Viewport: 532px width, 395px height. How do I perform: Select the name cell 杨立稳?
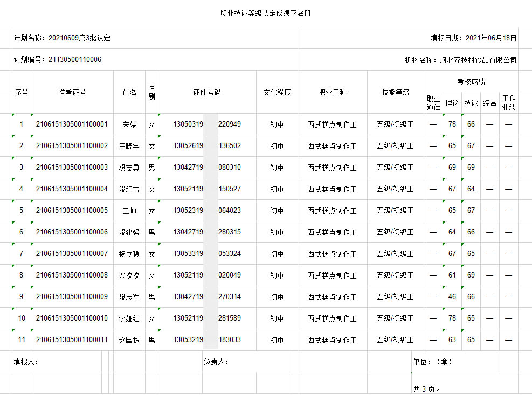point(129,254)
